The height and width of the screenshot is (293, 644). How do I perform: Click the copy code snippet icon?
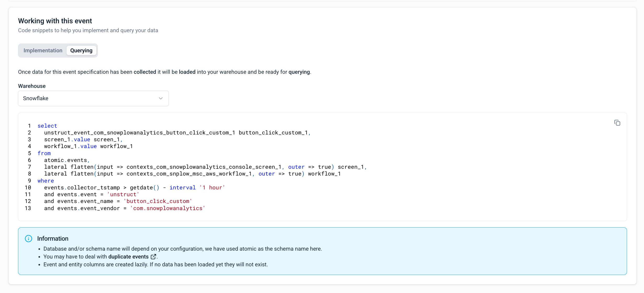617,123
